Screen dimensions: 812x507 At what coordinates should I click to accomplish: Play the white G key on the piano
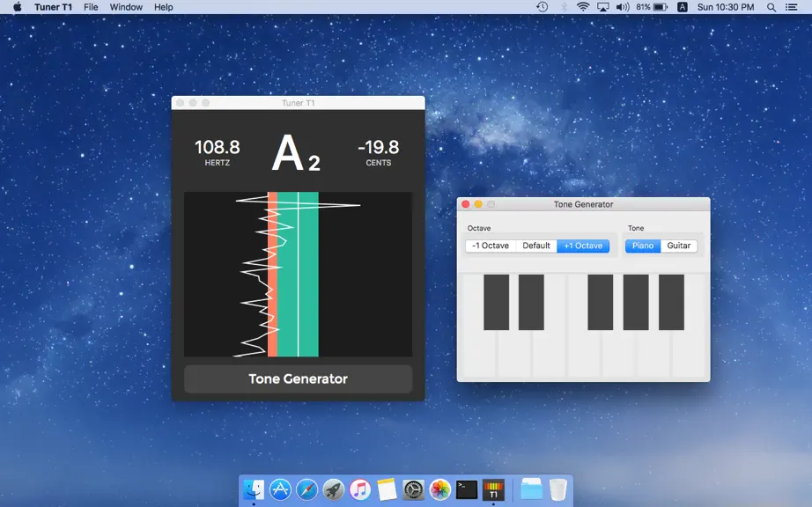(618, 355)
